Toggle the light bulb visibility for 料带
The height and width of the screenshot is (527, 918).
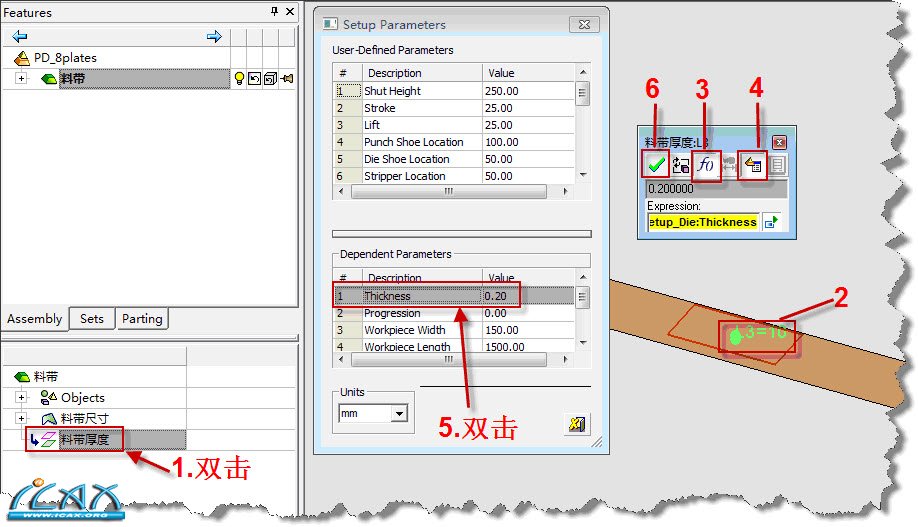[239, 78]
